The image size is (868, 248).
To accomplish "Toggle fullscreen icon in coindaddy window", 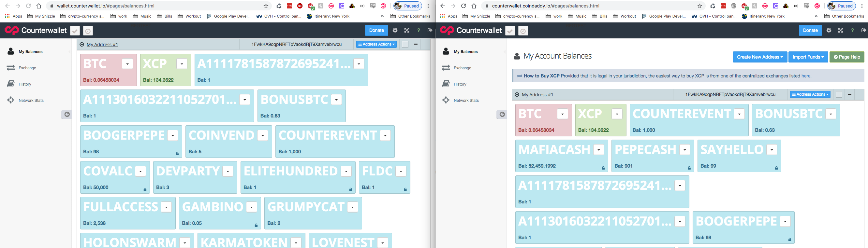I will (841, 30).
